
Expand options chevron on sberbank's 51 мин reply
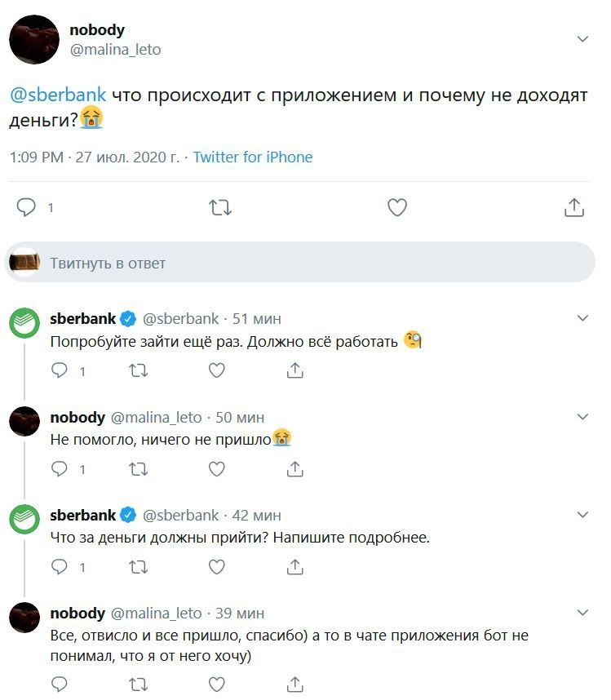pos(582,318)
